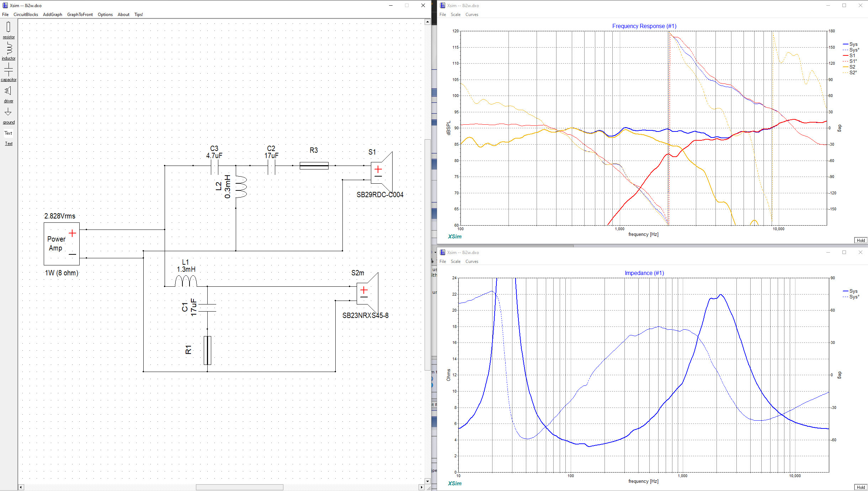Click the Sys° legend entry in Impedance graph
Image resolution: width=868 pixels, height=491 pixels.
851,297
